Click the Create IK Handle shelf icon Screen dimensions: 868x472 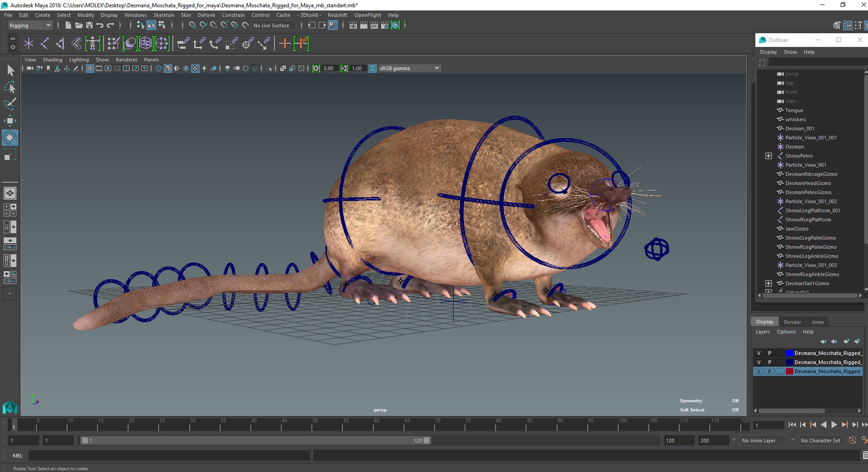coord(61,44)
